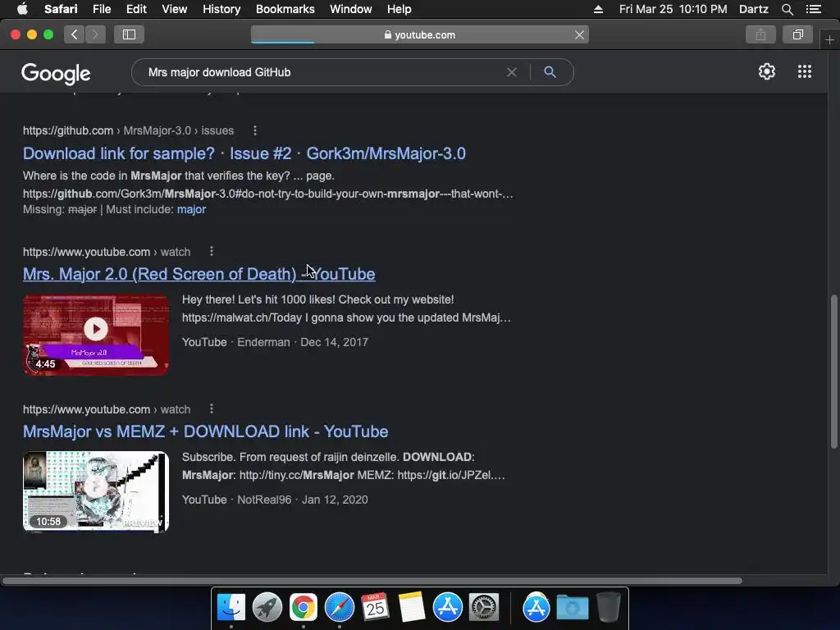Open the Downloads folder in the Dock

tap(572, 608)
